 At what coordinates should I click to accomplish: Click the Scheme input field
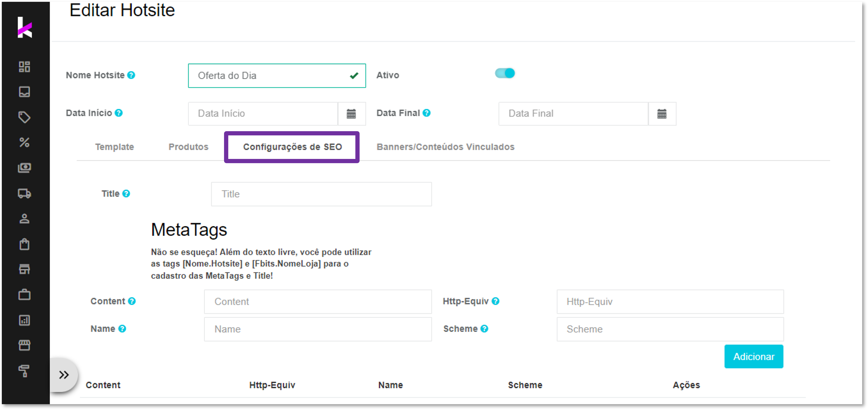tap(670, 329)
